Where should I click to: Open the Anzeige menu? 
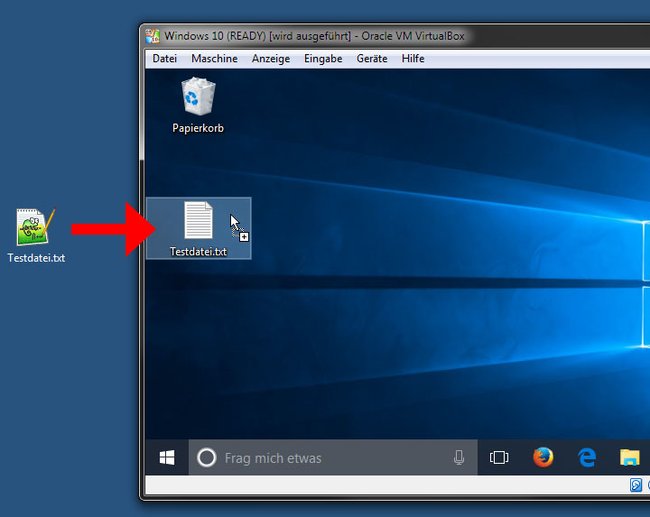(x=271, y=58)
